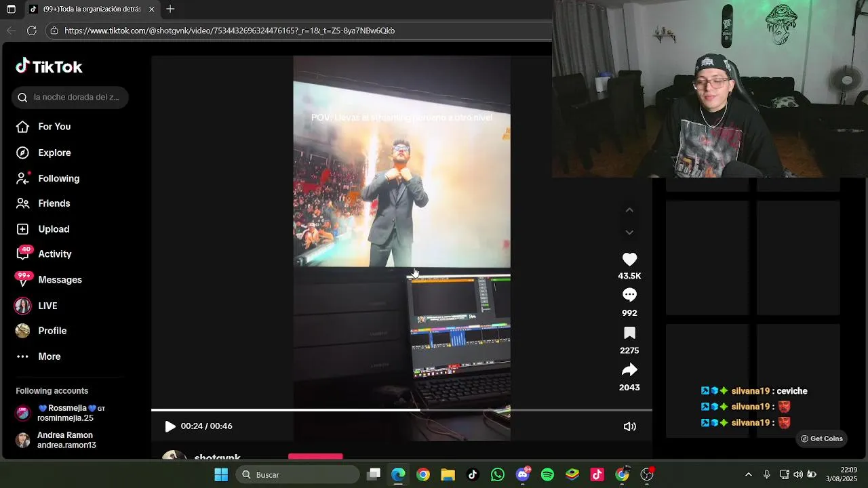Open the volume tray control

pyautogui.click(x=797, y=474)
